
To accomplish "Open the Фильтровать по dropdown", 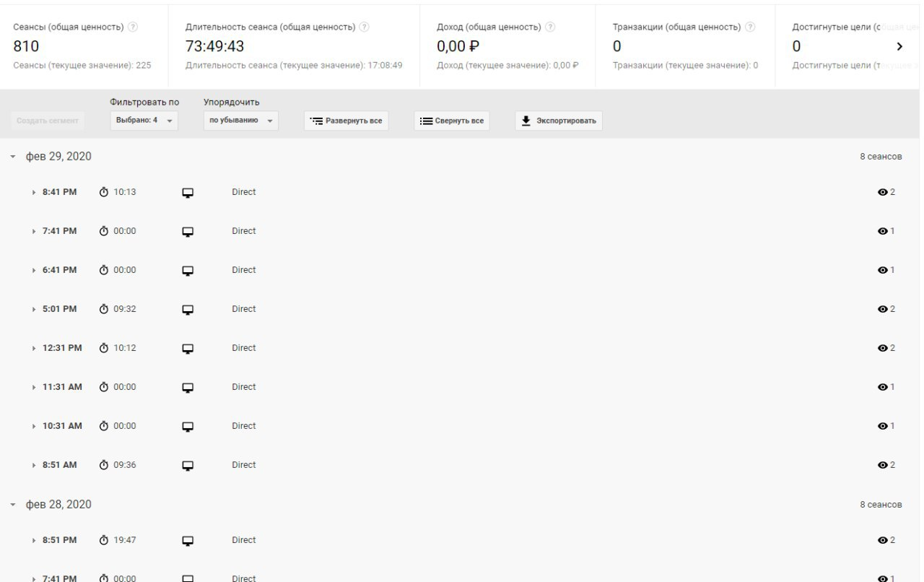I will (x=144, y=121).
